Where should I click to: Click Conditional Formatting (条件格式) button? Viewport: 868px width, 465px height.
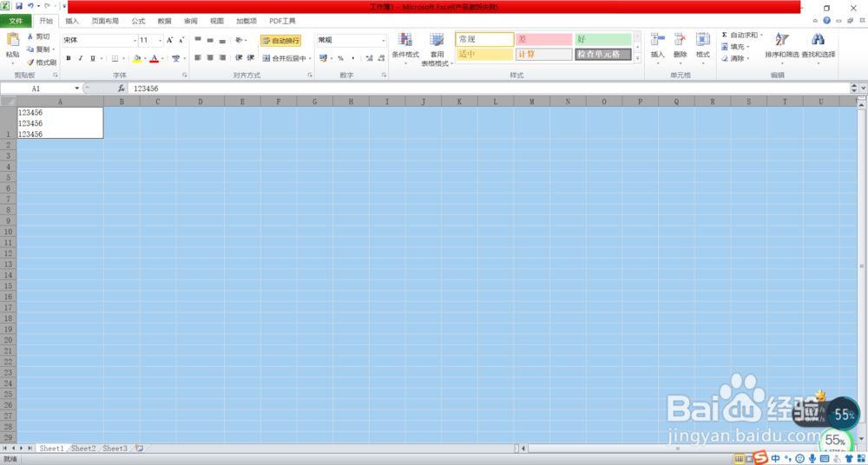click(x=405, y=49)
